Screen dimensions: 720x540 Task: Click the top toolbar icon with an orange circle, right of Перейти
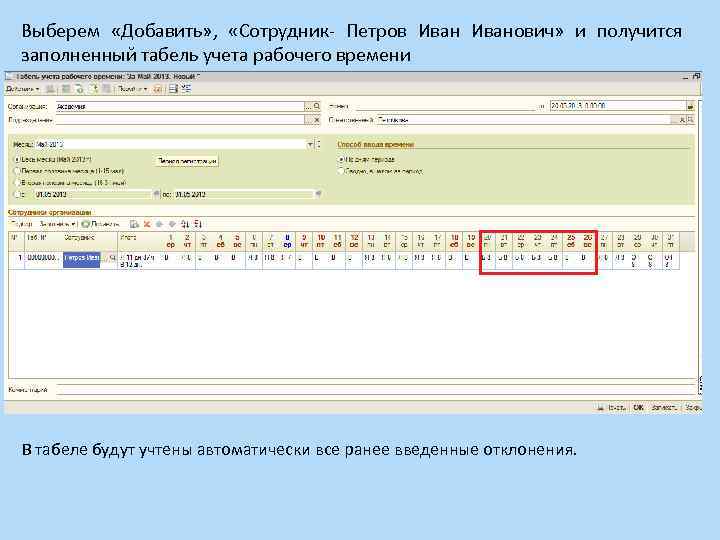point(158,89)
